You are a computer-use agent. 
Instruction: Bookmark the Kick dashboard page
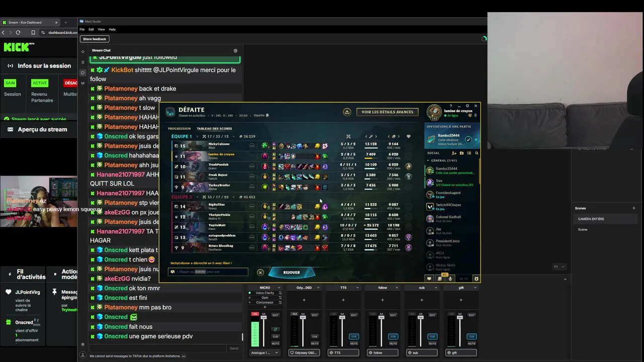(33, 33)
